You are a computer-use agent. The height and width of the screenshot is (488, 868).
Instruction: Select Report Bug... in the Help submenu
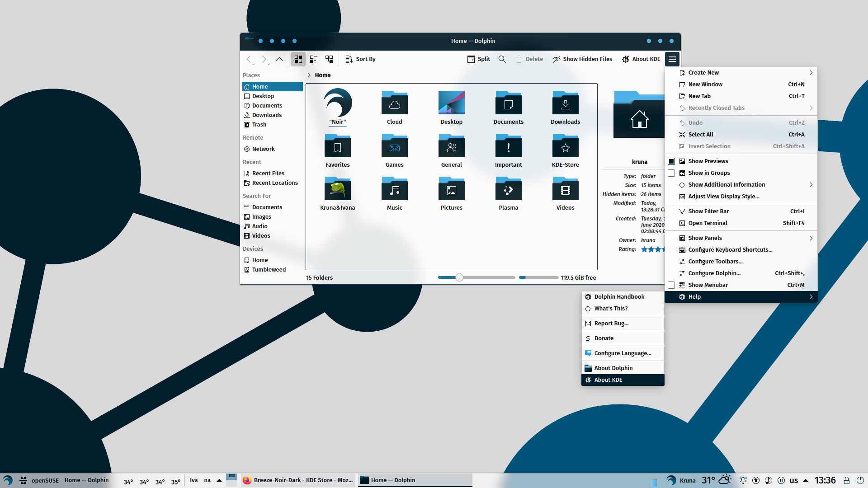tap(623, 324)
